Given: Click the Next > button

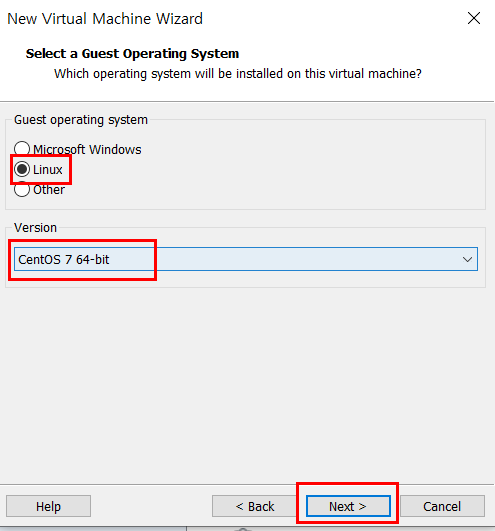Looking at the screenshot, I should [348, 506].
